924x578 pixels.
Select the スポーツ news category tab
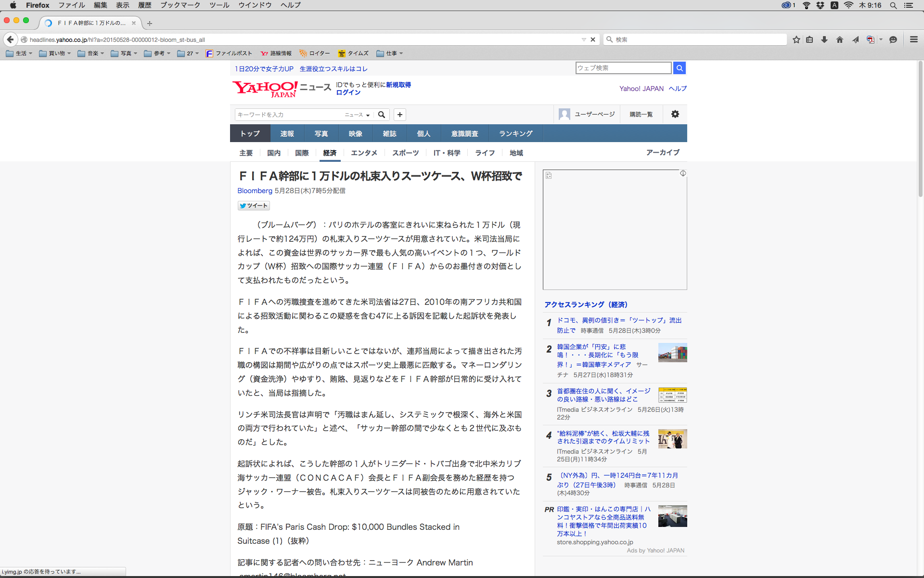405,153
